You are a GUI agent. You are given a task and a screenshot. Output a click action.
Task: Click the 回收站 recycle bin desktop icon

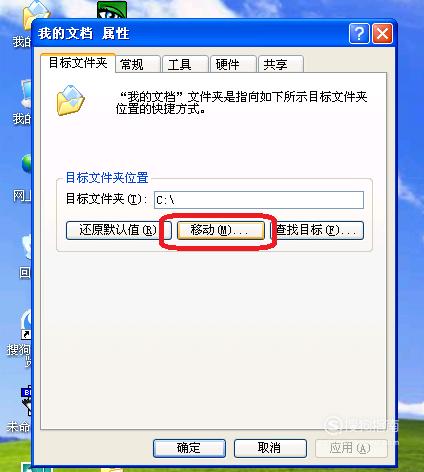[26, 247]
